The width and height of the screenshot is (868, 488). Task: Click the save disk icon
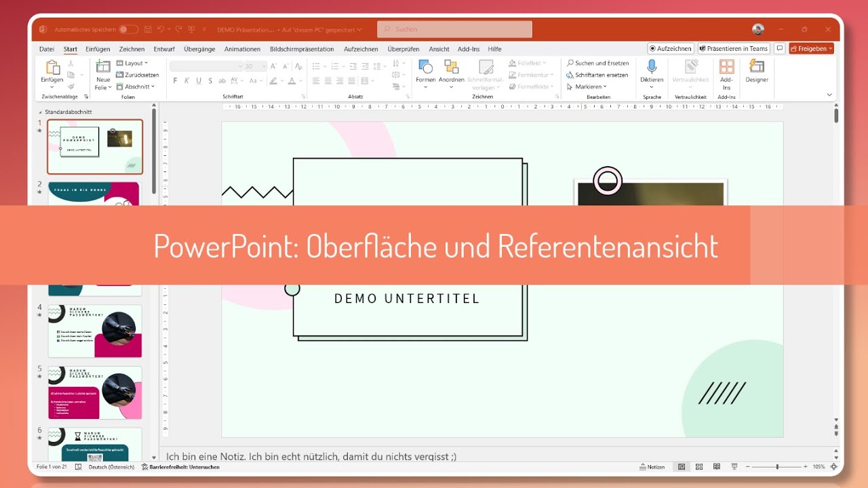[147, 29]
